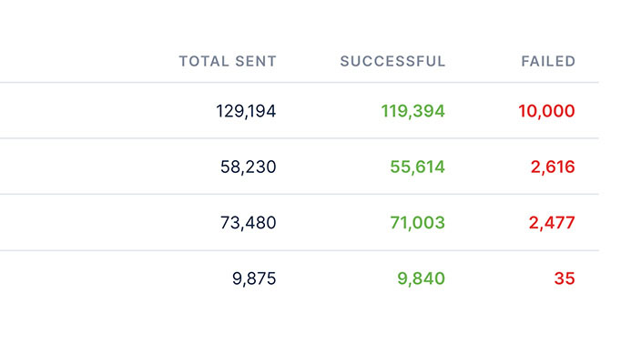621x364 pixels.
Task: Click the TOTAL SENT column header
Action: 227,62
